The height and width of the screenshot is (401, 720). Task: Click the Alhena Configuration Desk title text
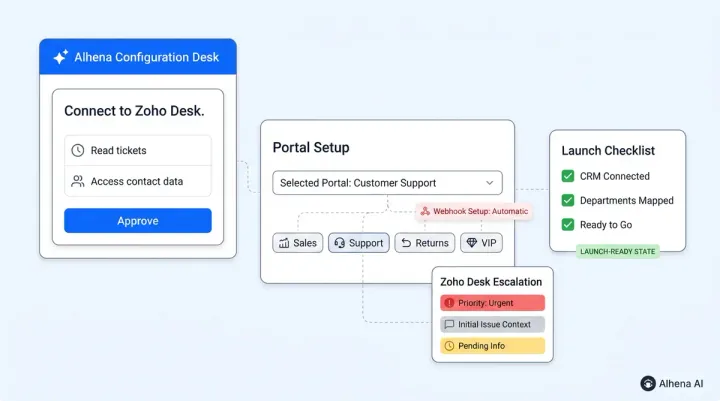[x=146, y=57]
